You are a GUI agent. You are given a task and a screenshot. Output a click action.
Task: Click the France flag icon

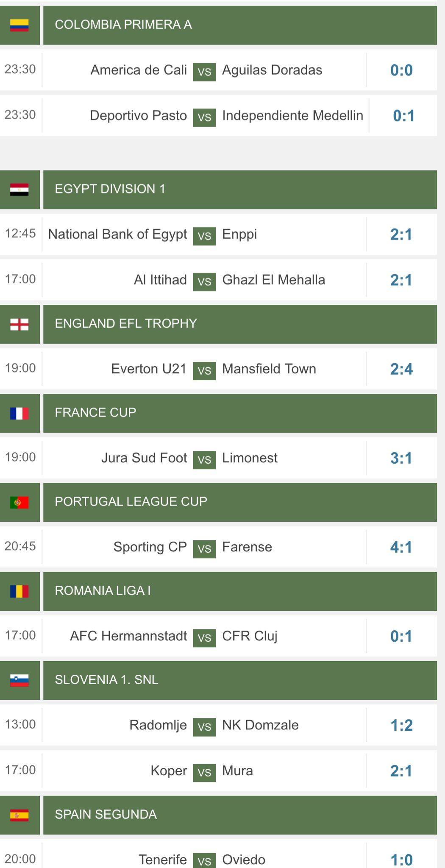[19, 413]
